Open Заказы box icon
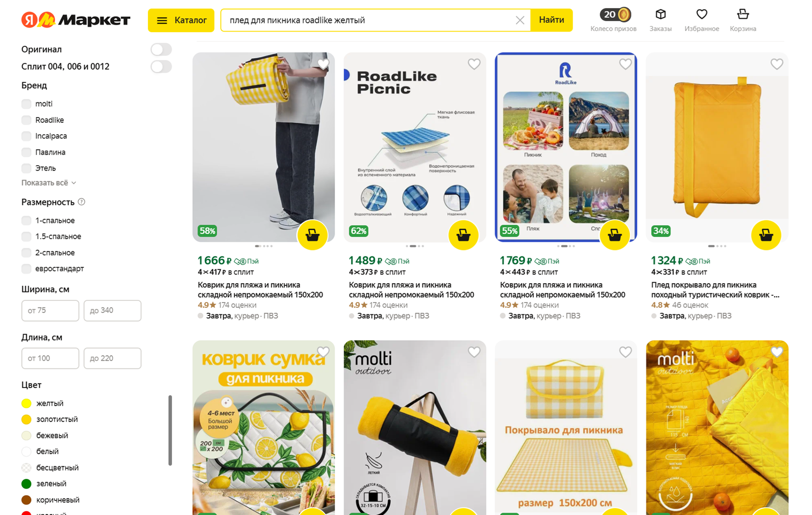Viewport: 812px width, 515px height. 660,14
